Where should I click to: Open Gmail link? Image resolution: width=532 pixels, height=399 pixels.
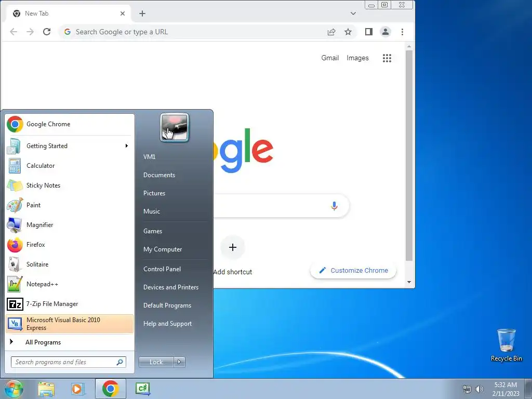330,58
